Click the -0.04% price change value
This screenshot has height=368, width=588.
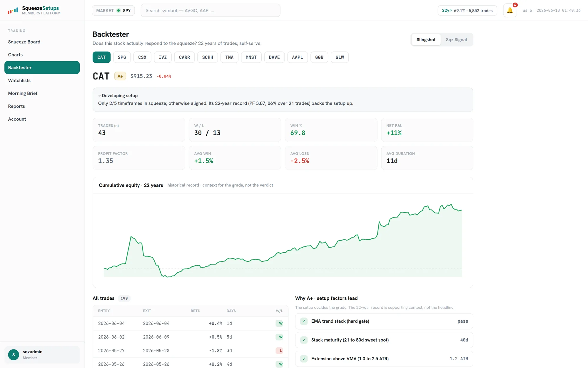click(164, 76)
